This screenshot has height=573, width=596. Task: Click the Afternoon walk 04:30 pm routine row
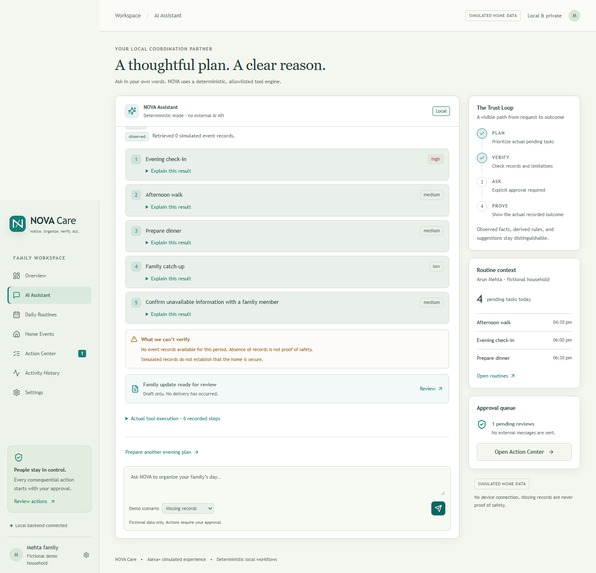(x=524, y=322)
